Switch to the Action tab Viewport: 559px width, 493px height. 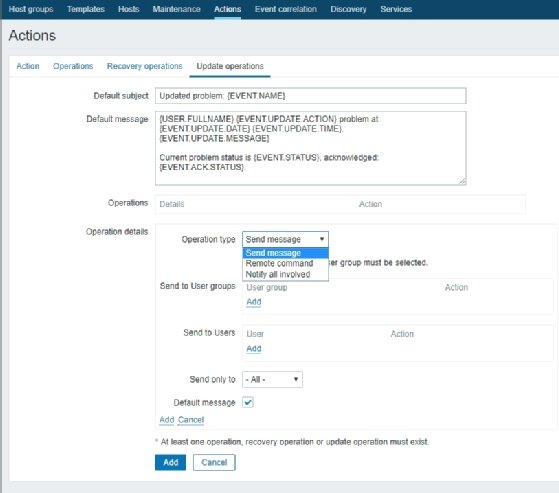28,66
